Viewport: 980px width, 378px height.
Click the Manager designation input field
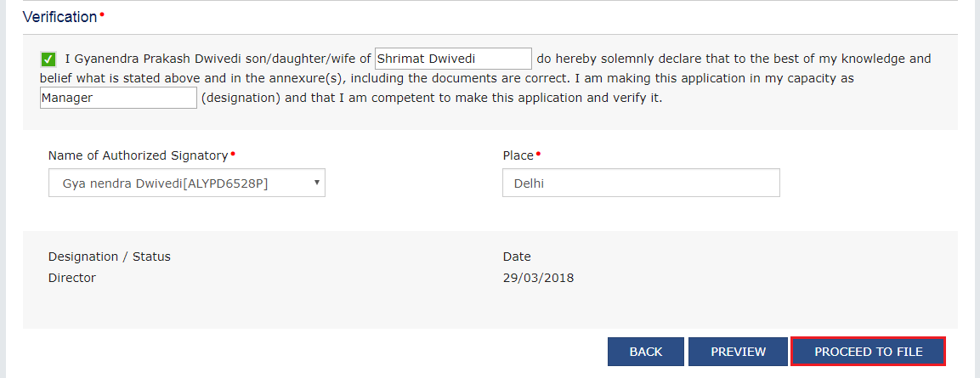tap(118, 98)
